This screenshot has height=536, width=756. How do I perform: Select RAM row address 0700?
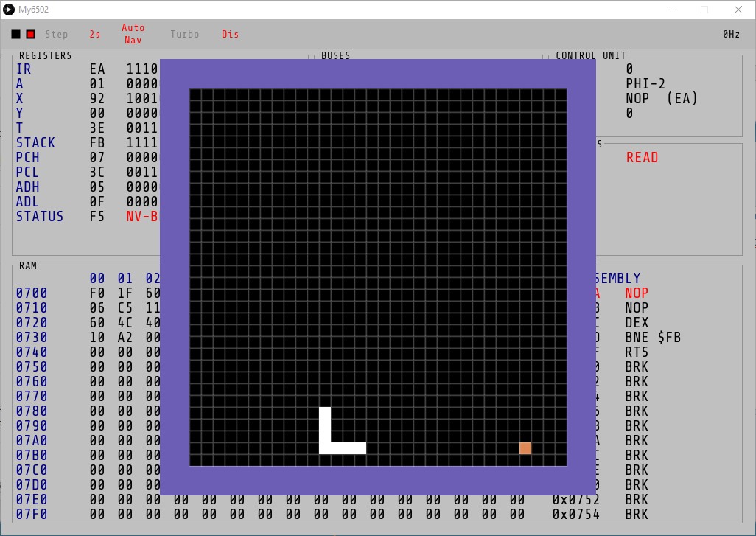coord(32,293)
